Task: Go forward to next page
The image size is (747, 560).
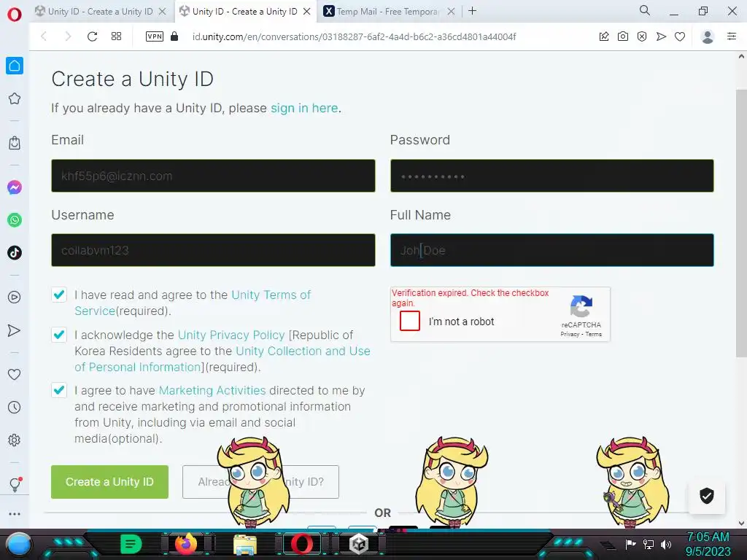Action: pyautogui.click(x=68, y=36)
